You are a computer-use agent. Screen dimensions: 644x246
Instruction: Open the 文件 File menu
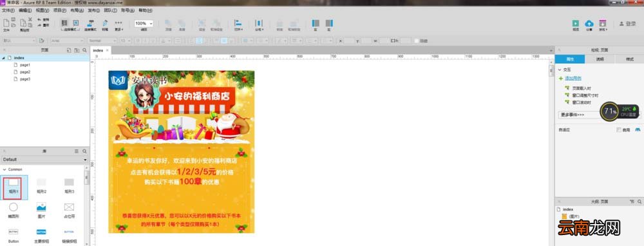pyautogui.click(x=8, y=10)
